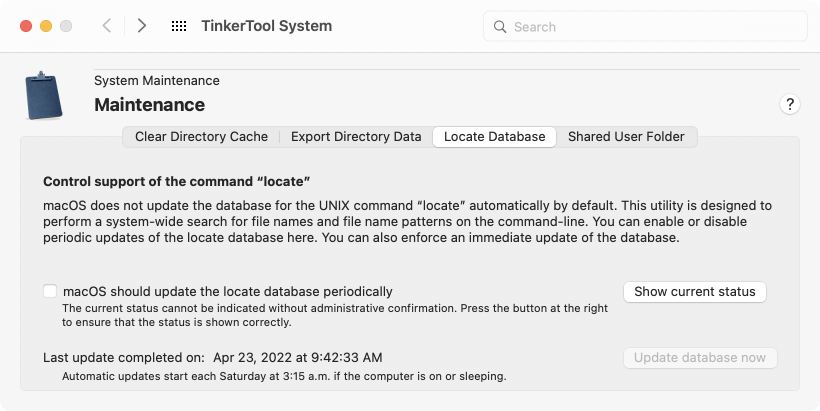Click the magnifying glass search icon
820x411 pixels.
click(x=500, y=27)
